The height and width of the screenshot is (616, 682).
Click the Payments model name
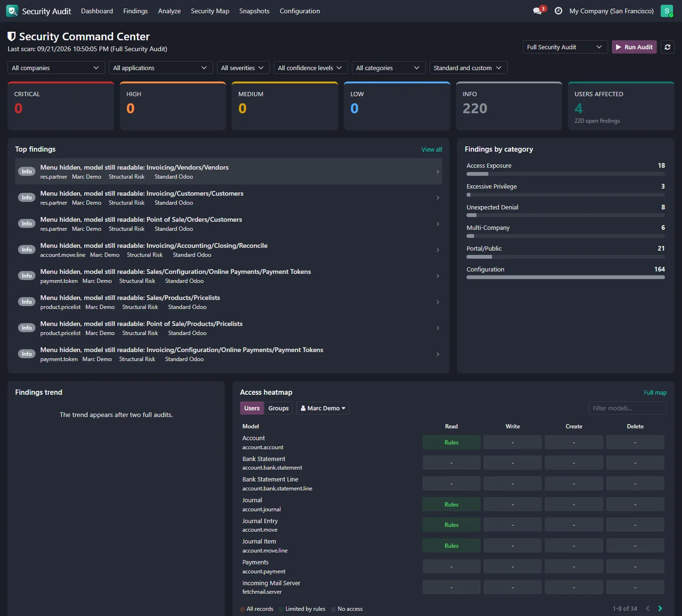click(x=255, y=562)
